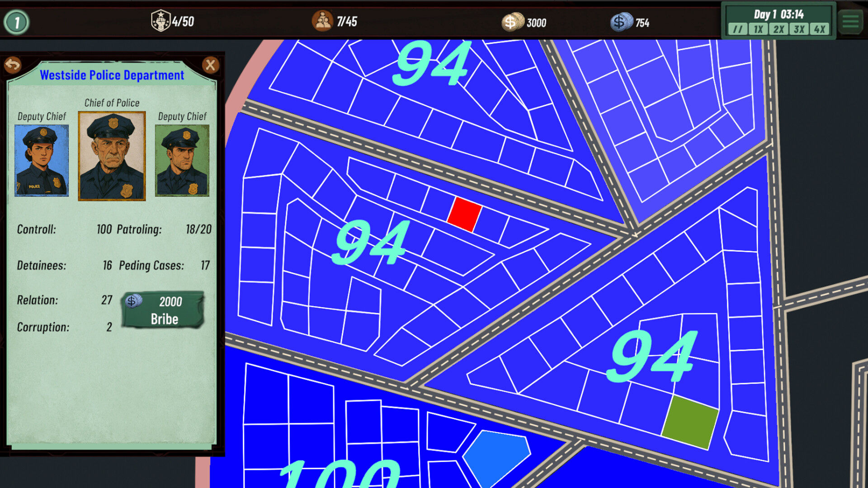
Task: Click the fist badge reputation icon
Action: (x=160, y=19)
